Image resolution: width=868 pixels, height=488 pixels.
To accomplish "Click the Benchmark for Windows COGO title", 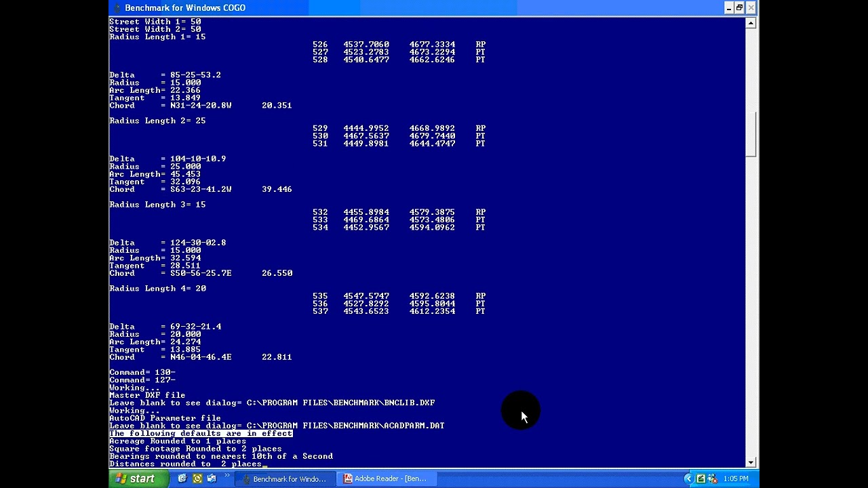I will tap(186, 7).
